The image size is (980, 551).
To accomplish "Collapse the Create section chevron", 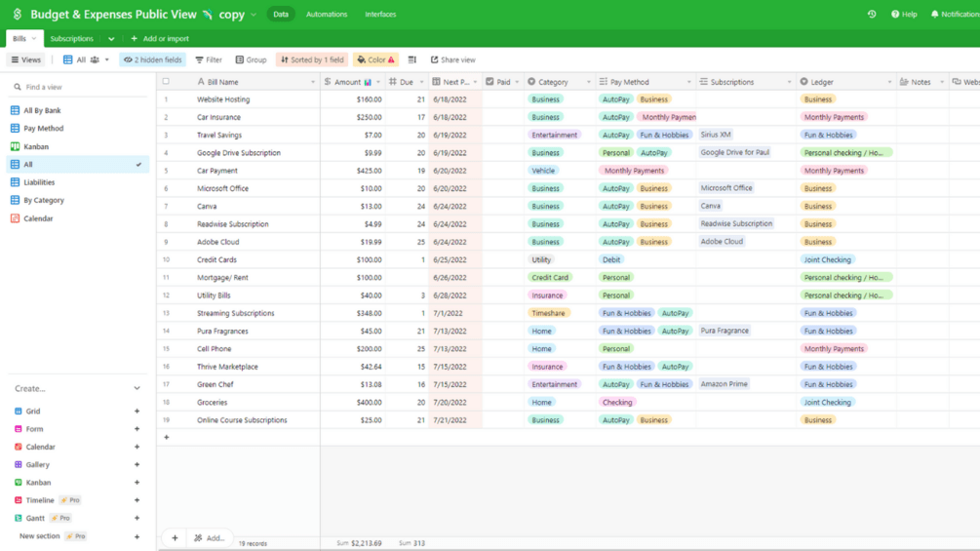I will click(137, 388).
